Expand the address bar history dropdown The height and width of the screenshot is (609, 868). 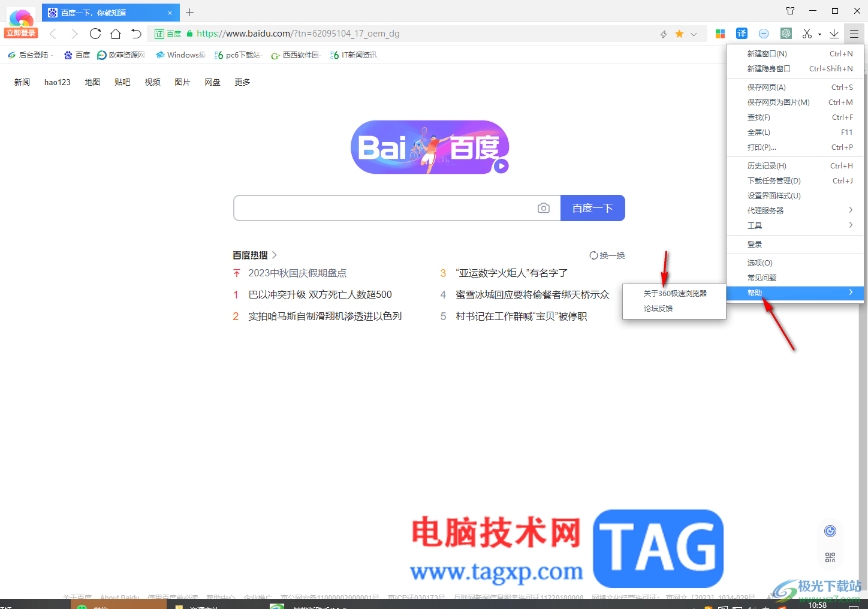pyautogui.click(x=694, y=34)
